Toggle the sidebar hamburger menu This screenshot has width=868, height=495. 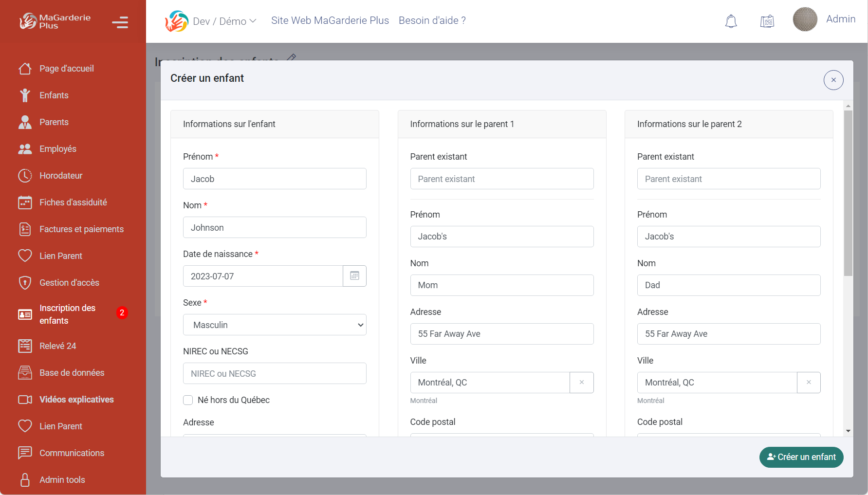pos(120,22)
